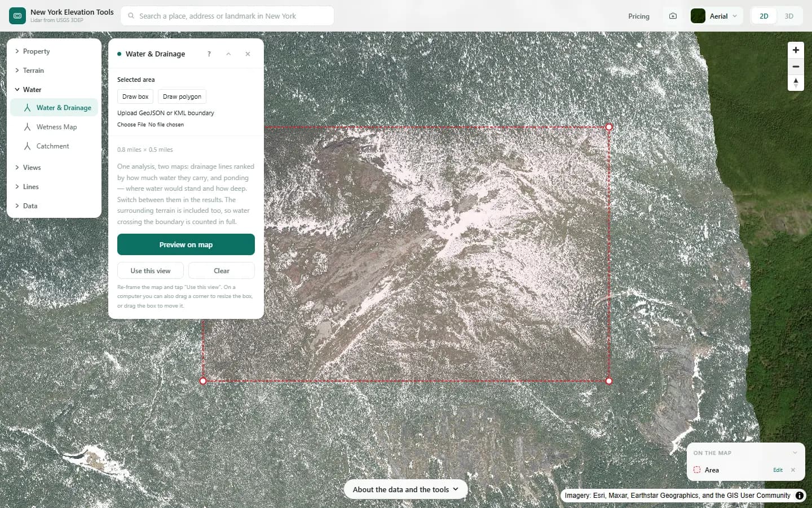Image resolution: width=812 pixels, height=508 pixels.
Task: Zoom out with the minus map button
Action: [x=796, y=66]
